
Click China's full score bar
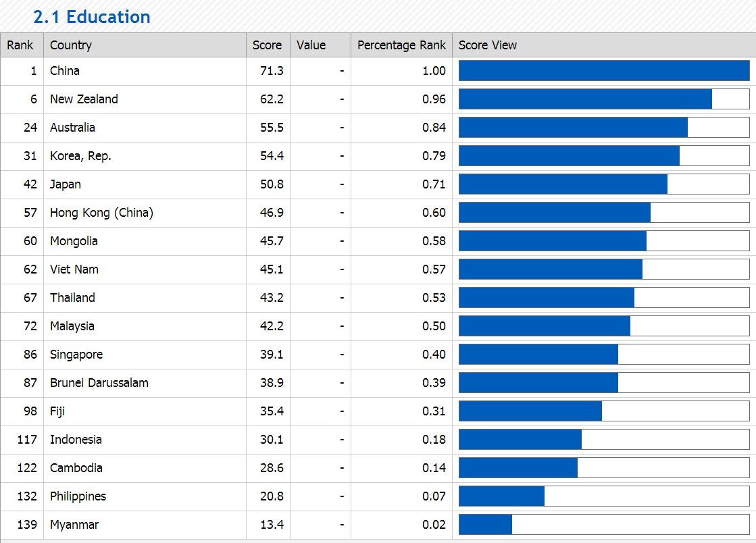(605, 70)
